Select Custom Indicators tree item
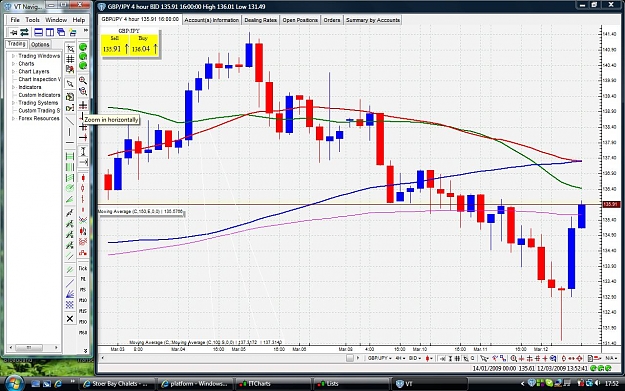625x391 pixels. pos(39,95)
